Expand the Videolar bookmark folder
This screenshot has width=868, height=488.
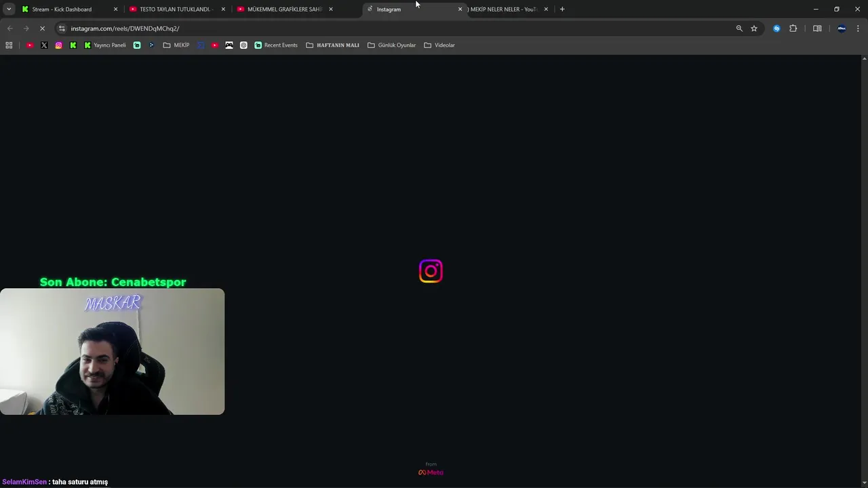point(439,45)
